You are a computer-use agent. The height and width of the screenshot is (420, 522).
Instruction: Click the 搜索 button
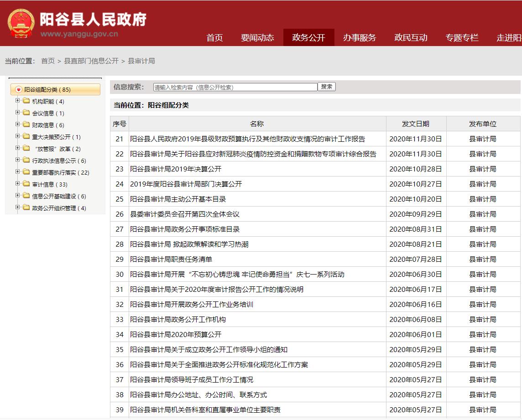327,87
